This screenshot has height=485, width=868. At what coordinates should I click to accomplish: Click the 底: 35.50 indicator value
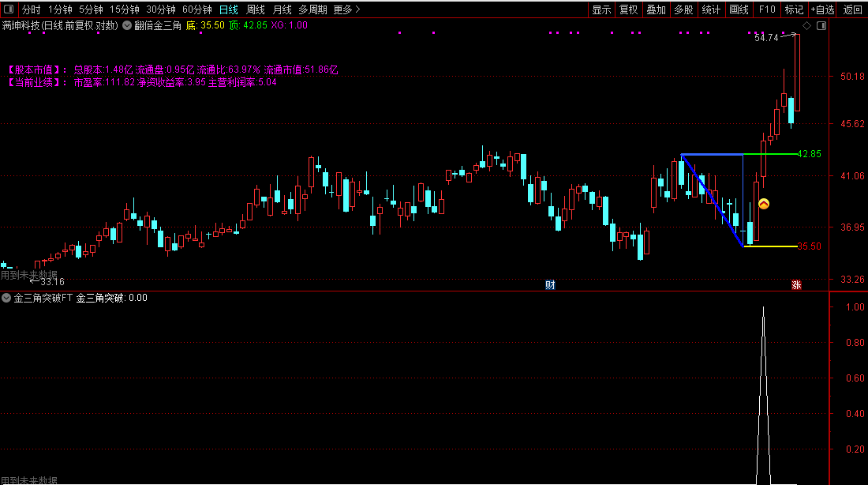coord(205,25)
